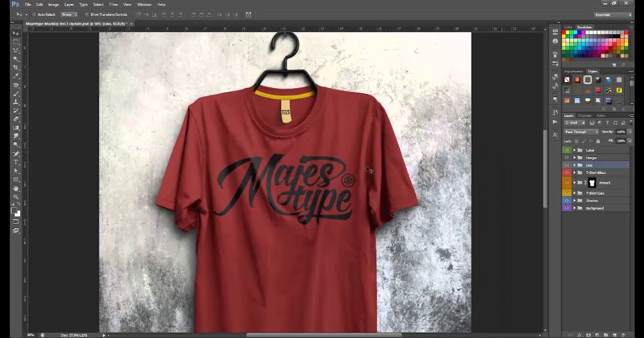Expand the Hanger group arrow

point(575,158)
